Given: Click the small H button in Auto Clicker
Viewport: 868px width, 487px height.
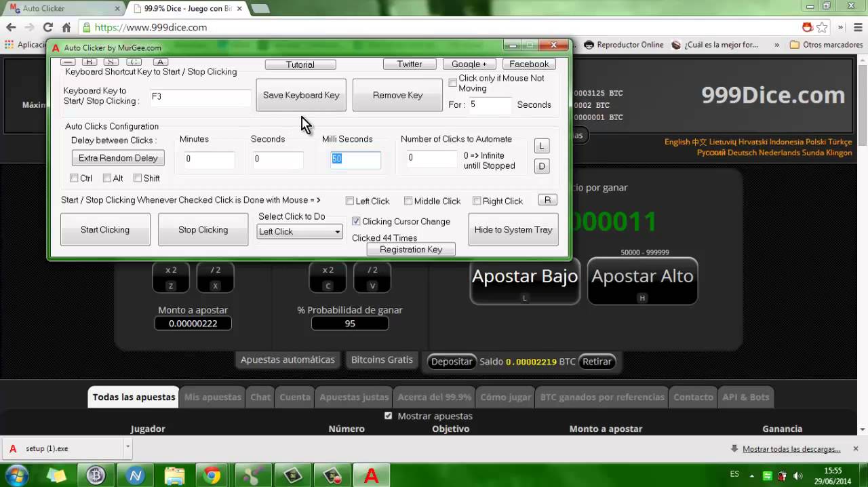Looking at the screenshot, I should tap(90, 62).
